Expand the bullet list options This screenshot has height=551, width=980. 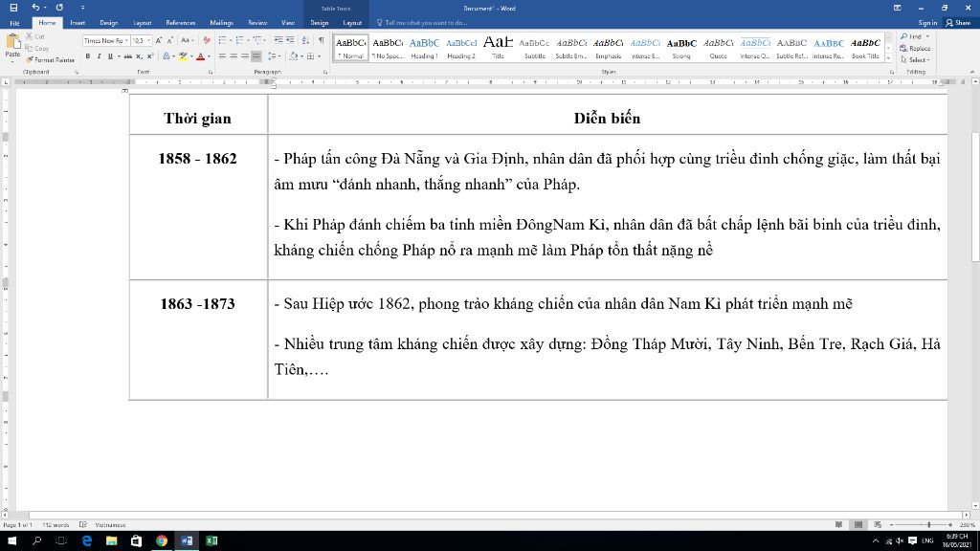coord(231,40)
